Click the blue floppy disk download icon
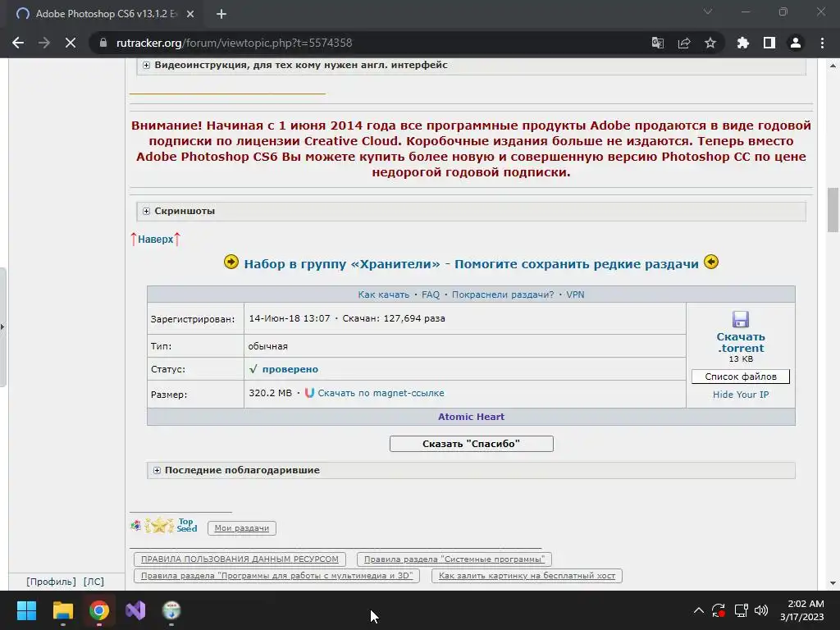840x630 pixels. 741,319
